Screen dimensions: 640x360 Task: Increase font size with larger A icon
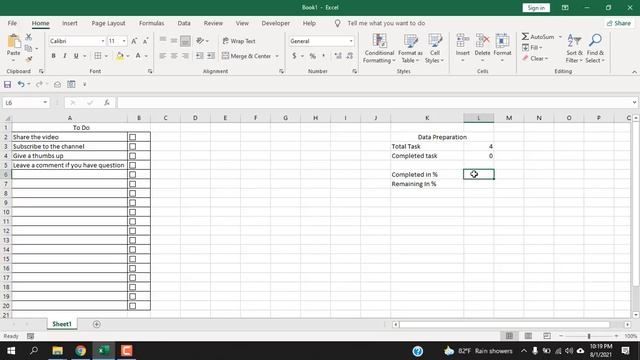(134, 41)
